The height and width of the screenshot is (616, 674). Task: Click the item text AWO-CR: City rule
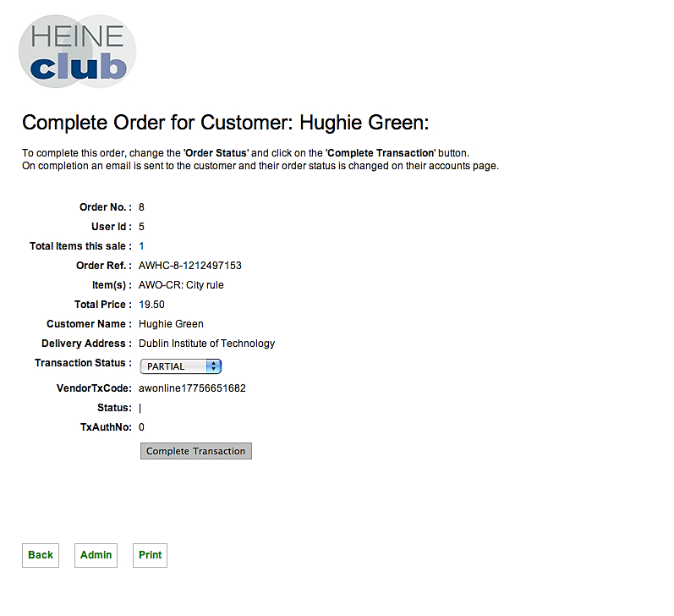(181, 285)
